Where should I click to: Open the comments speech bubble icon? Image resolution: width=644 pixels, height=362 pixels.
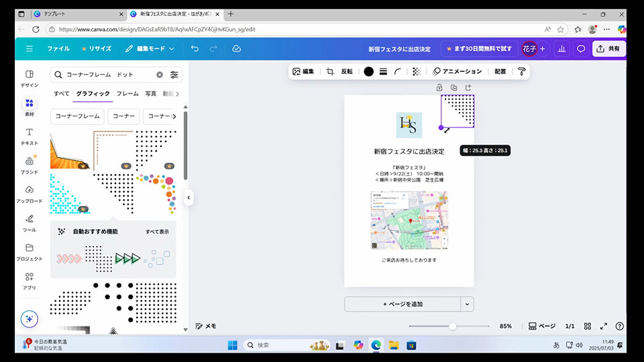coord(581,48)
